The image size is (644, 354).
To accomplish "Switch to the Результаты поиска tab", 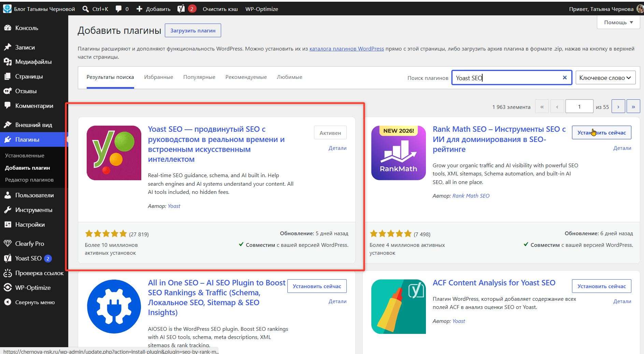I will coord(110,77).
